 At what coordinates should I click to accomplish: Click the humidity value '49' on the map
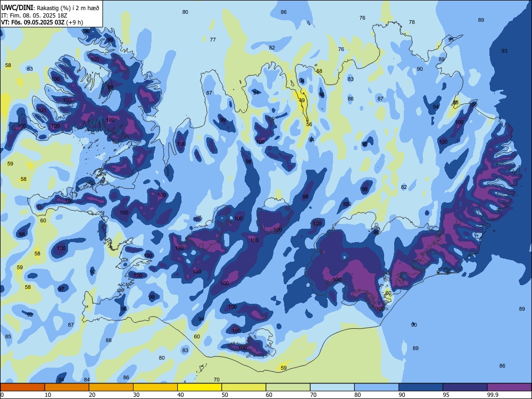pos(302,101)
